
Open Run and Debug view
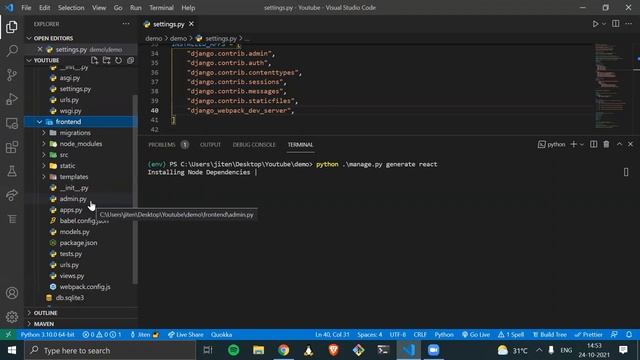click(12, 99)
